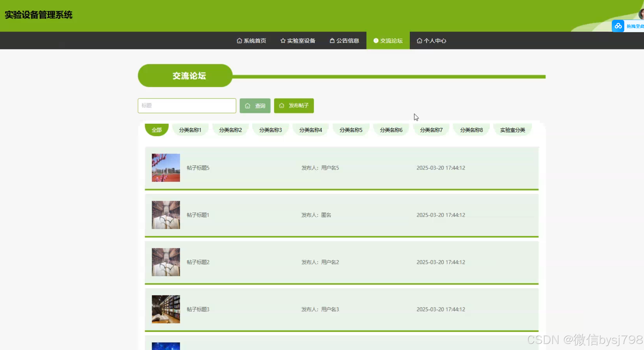Click the info icon beside 交流论坛
644x350 pixels.
[x=376, y=41]
